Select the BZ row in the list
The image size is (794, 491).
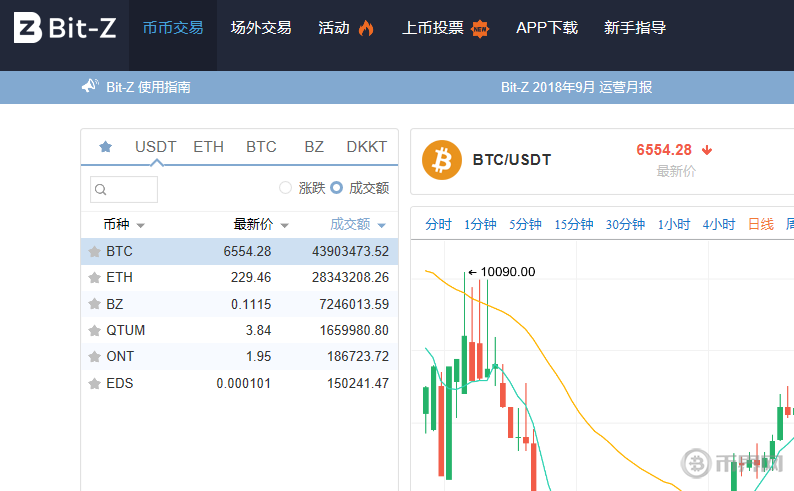(240, 304)
